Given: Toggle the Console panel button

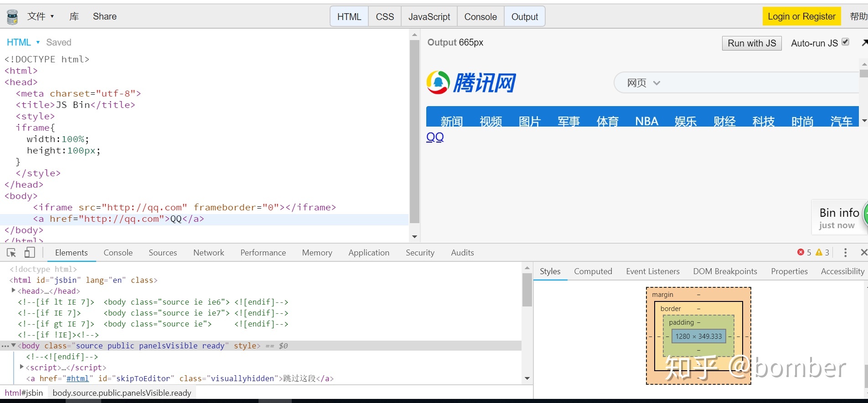Looking at the screenshot, I should click(480, 17).
